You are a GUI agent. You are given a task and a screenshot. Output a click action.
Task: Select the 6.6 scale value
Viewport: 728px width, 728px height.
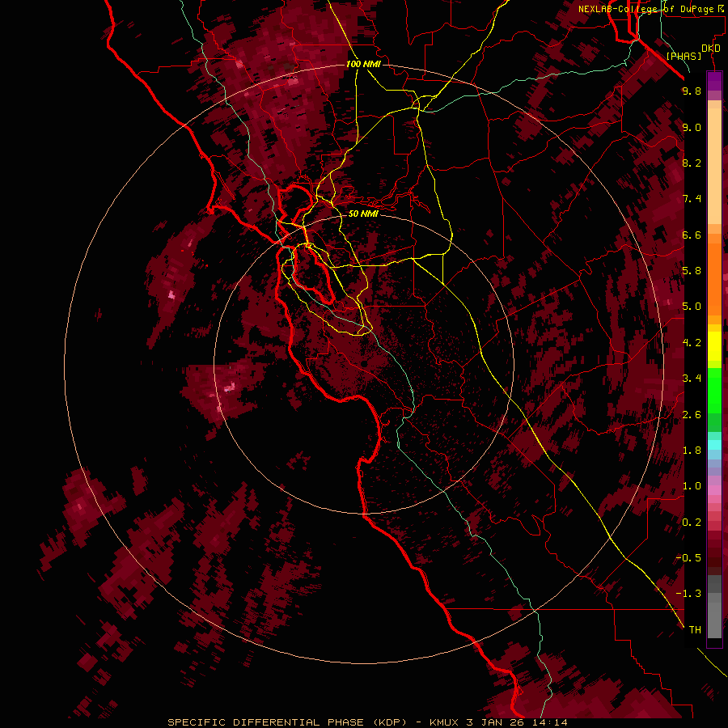[x=692, y=235]
